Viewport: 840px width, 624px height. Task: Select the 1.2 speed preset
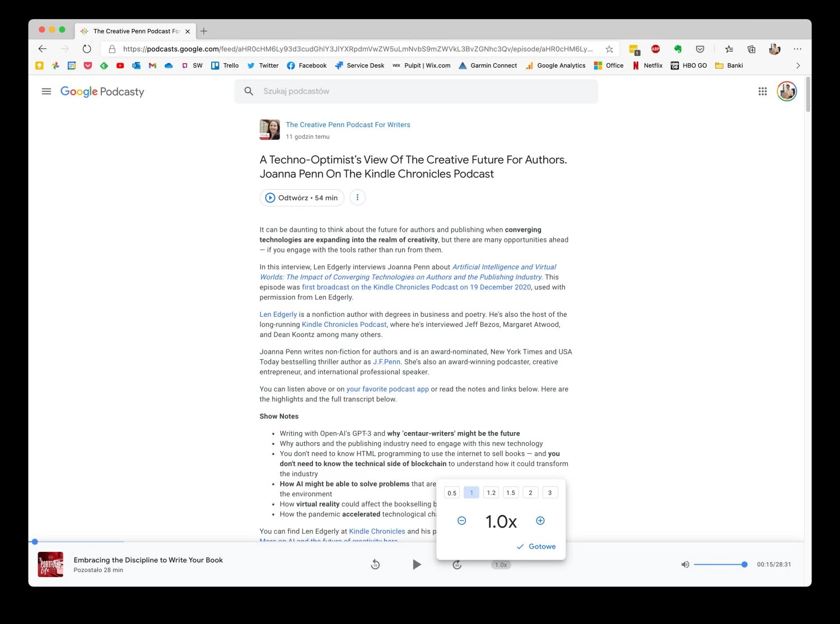click(491, 493)
